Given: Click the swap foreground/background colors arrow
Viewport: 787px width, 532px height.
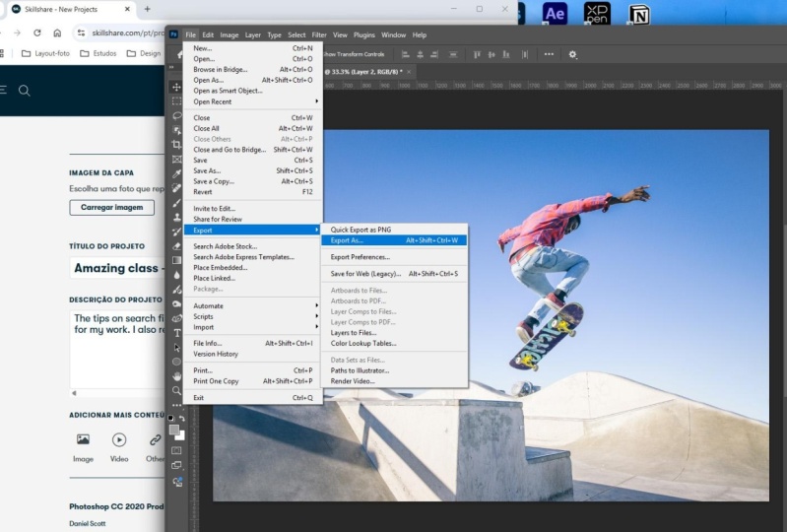Looking at the screenshot, I should (182, 418).
